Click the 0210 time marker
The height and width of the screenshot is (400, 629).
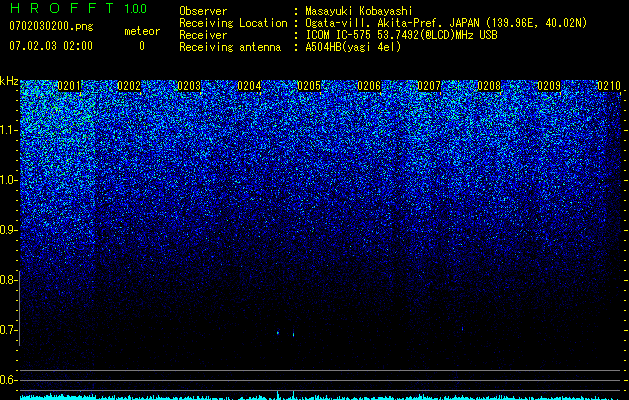pyautogui.click(x=609, y=86)
